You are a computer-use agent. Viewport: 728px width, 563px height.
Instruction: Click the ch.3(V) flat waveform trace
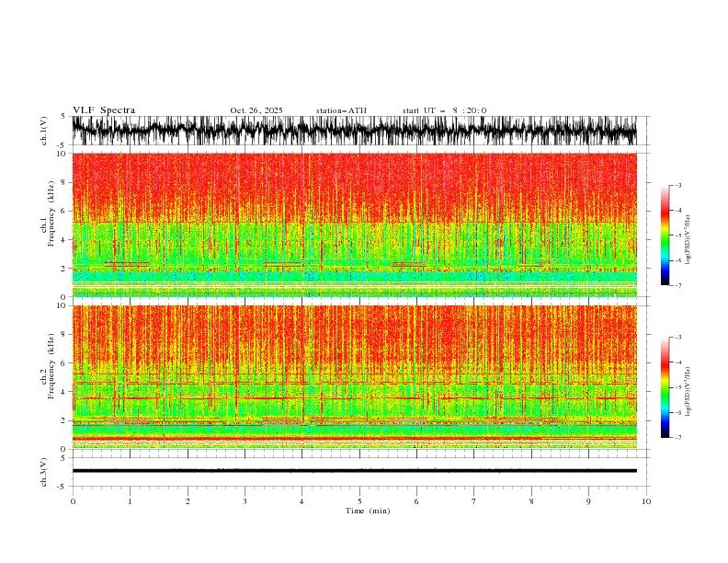pos(354,471)
